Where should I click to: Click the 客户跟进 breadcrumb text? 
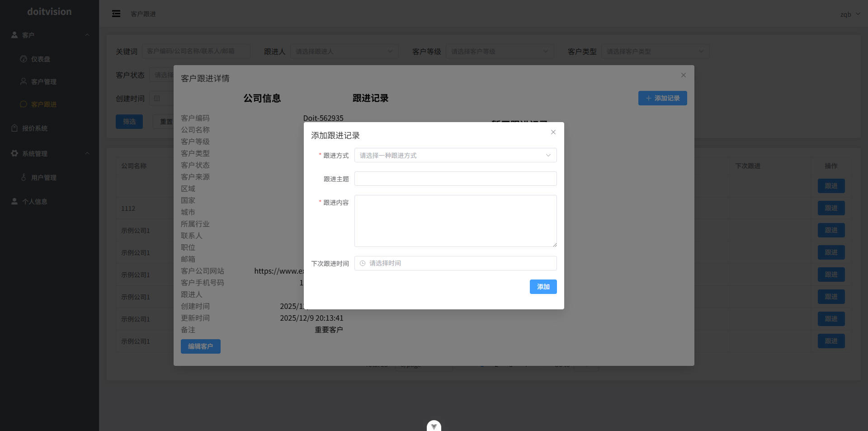[143, 14]
